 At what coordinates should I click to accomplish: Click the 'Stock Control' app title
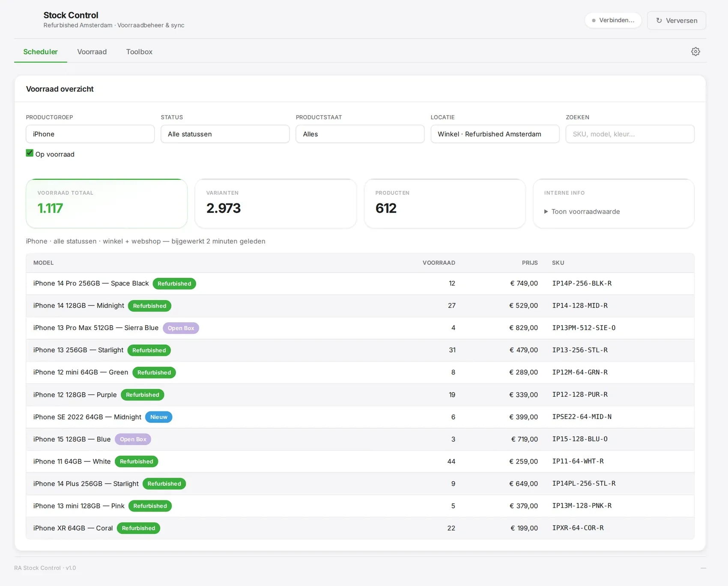click(71, 15)
